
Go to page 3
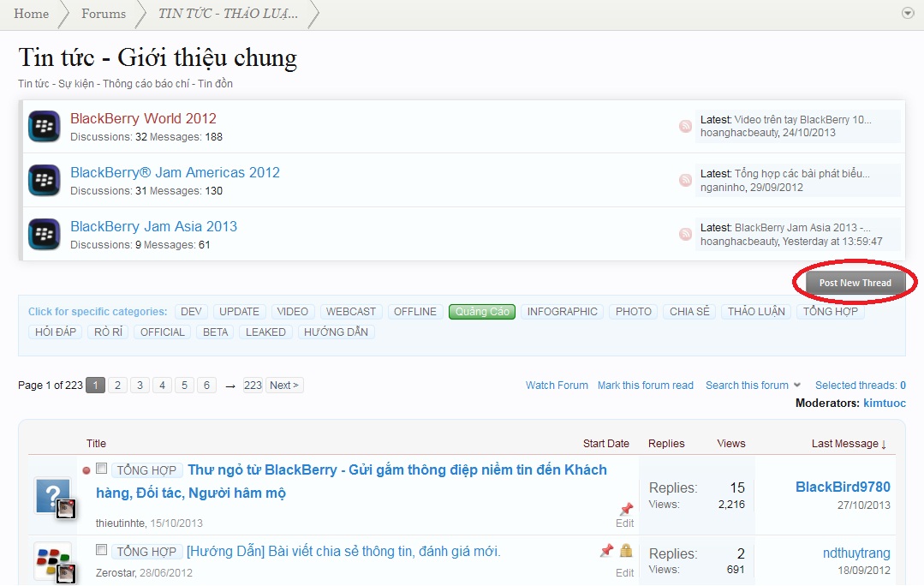point(140,385)
